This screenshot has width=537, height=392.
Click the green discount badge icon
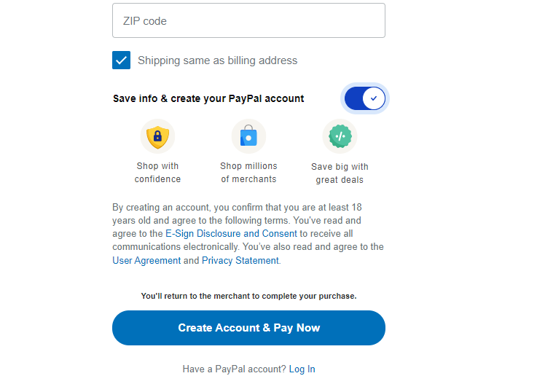tap(340, 136)
